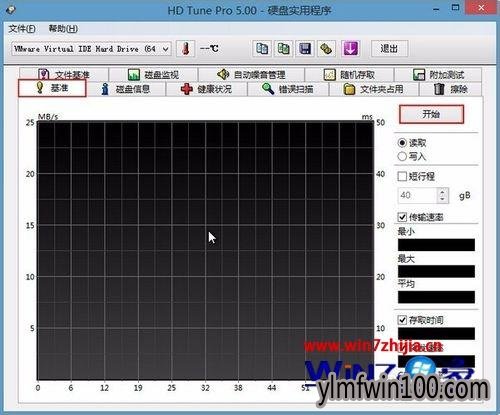Click the 退出 exit button
The height and width of the screenshot is (415, 500).
pyautogui.click(x=389, y=49)
